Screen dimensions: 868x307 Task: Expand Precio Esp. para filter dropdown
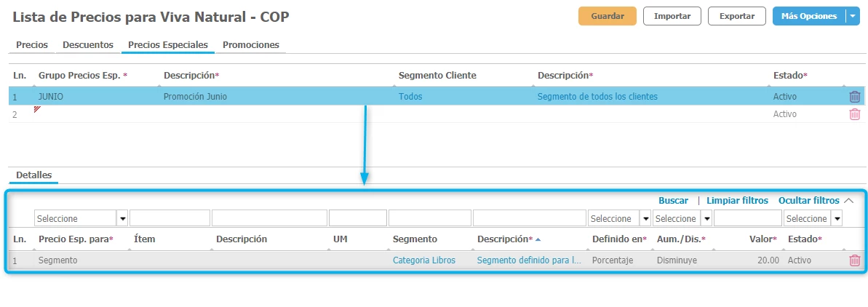[x=122, y=218]
